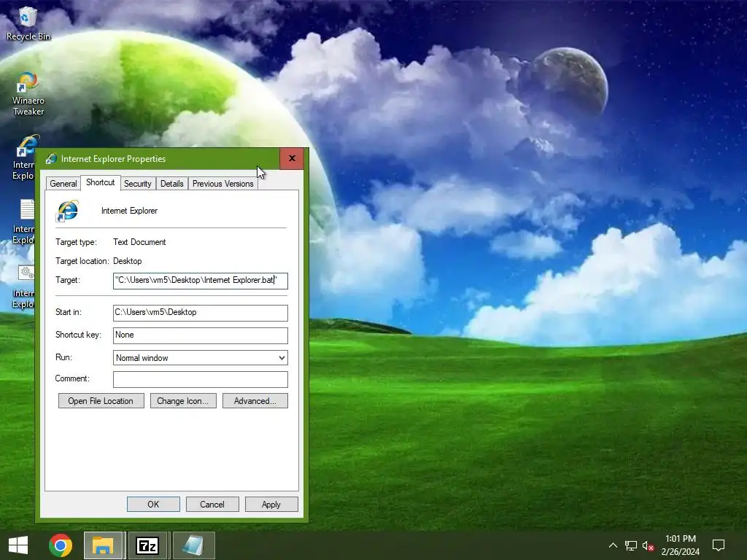747x560 pixels.
Task: Click into the Target path field
Action: [x=201, y=281]
